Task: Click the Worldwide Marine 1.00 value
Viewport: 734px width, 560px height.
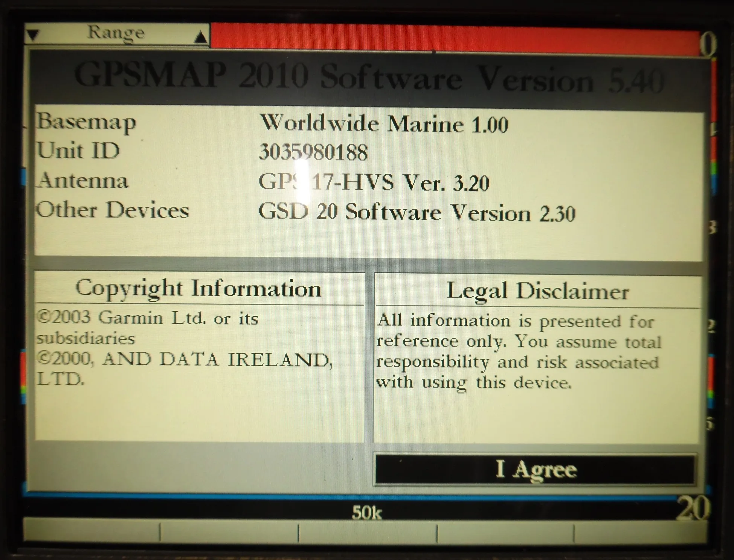Action: [384, 123]
